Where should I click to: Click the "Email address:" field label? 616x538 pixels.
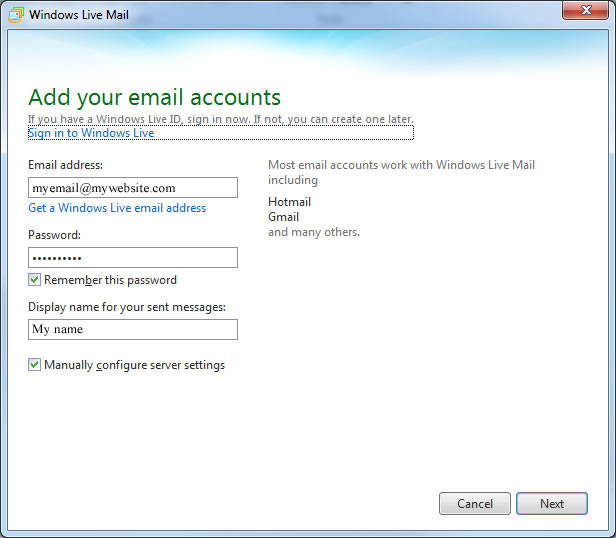click(66, 165)
